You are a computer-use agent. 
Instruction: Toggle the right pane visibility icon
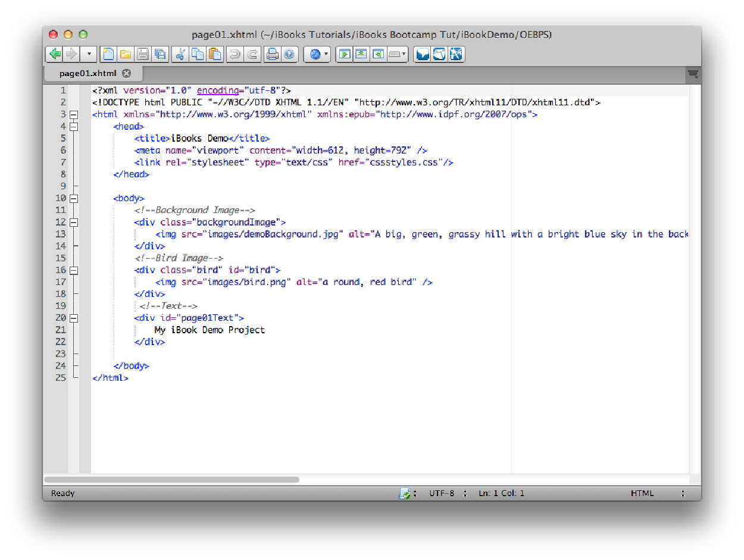(377, 54)
